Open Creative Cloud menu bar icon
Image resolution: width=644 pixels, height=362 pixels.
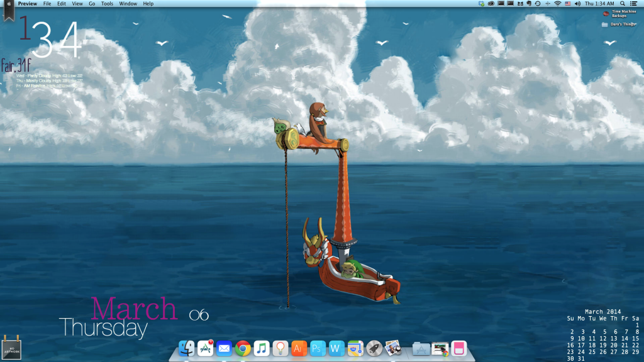click(x=491, y=4)
